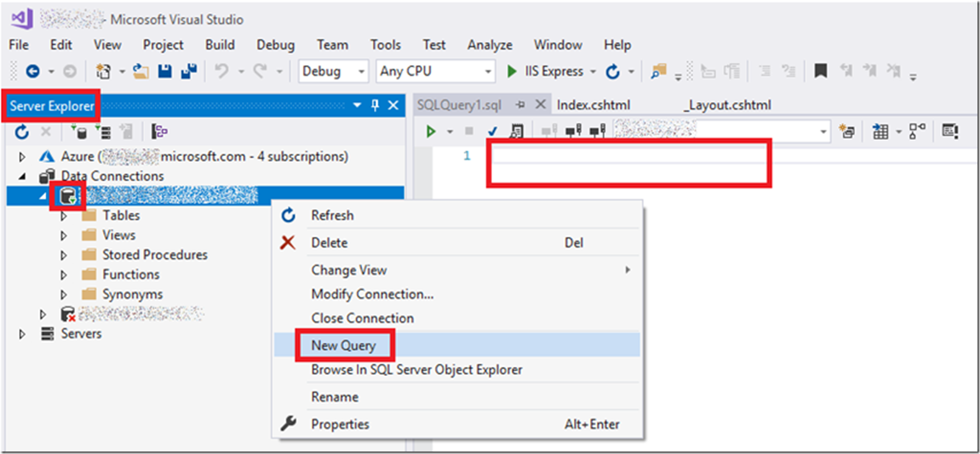The image size is (980, 454).
Task: Click the Open File folder icon
Action: [x=141, y=71]
